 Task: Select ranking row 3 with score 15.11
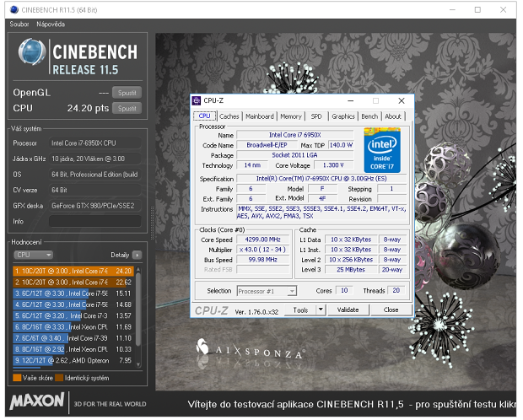73,293
